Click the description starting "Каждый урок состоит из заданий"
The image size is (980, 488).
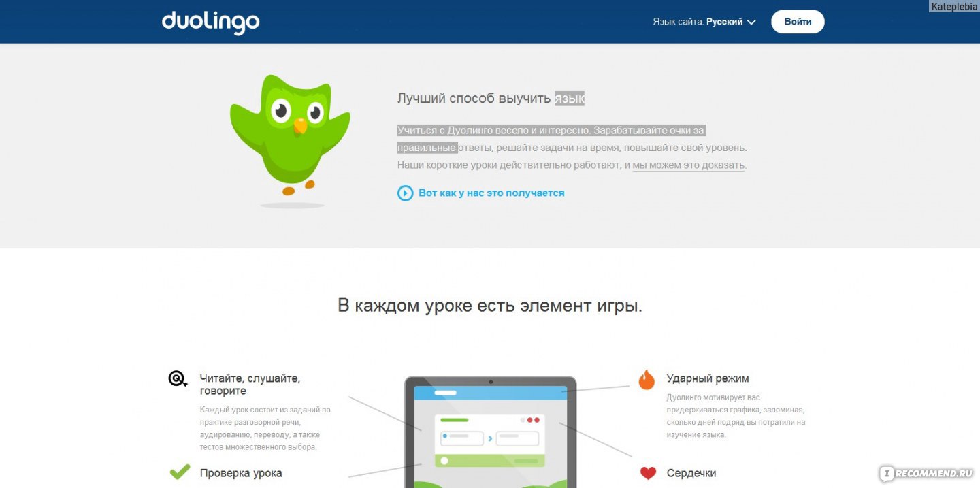pos(265,428)
